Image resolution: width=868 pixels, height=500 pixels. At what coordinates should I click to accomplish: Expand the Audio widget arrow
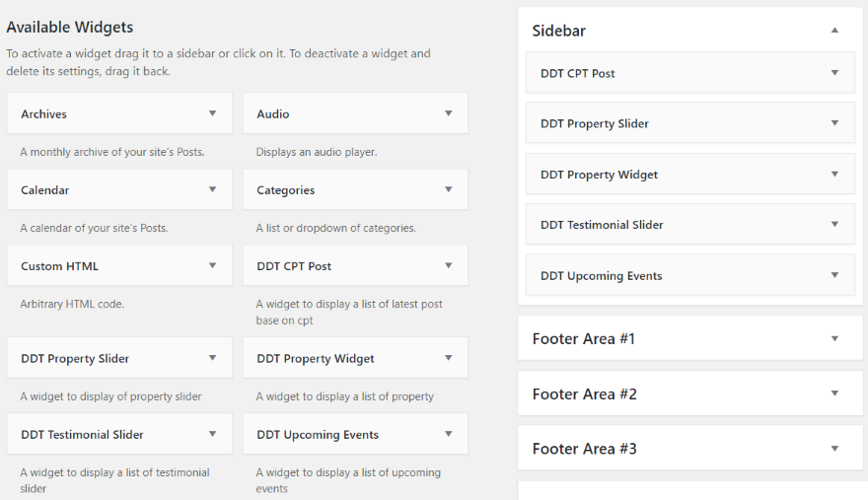pyautogui.click(x=448, y=113)
